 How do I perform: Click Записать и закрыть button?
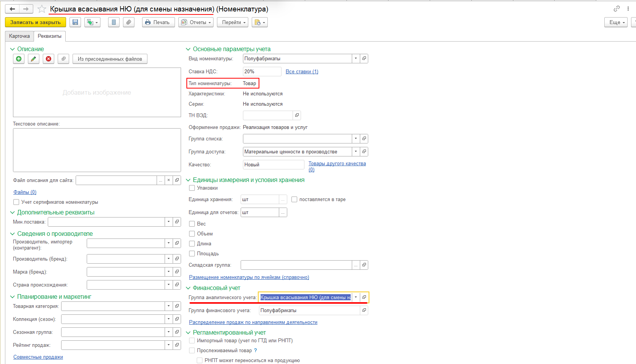(x=35, y=23)
